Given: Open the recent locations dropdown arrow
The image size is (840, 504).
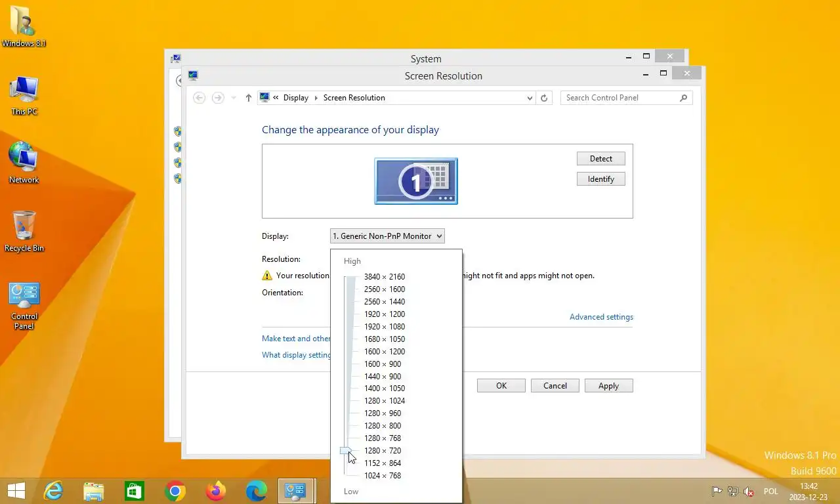Looking at the screenshot, I should click(234, 98).
